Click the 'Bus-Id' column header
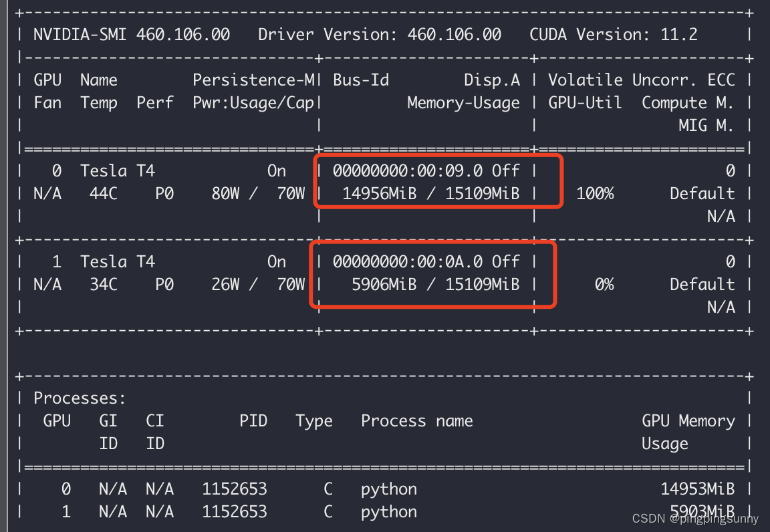The image size is (770, 532). pyautogui.click(x=361, y=80)
